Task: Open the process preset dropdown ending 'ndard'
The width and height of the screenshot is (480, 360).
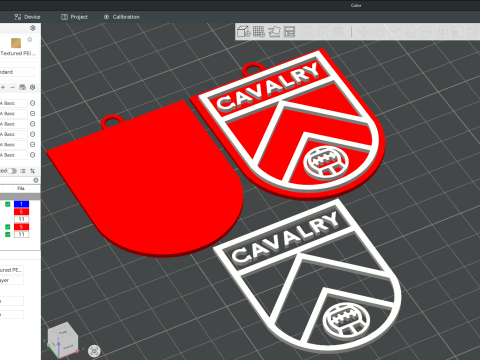Action: tap(17, 72)
